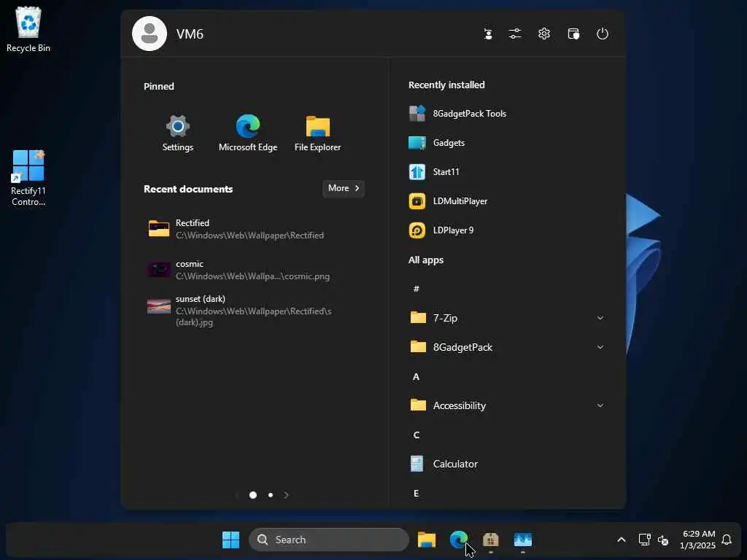Click the More button for recent documents

coord(344,188)
